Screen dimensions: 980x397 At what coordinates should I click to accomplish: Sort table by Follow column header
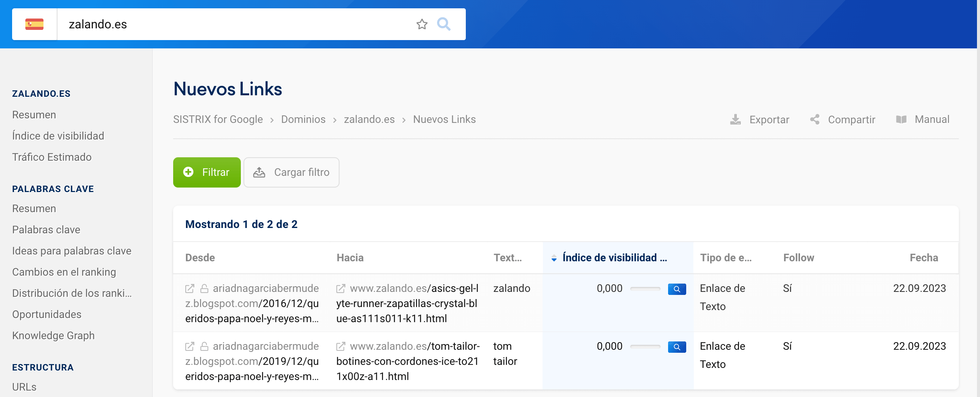pyautogui.click(x=798, y=257)
